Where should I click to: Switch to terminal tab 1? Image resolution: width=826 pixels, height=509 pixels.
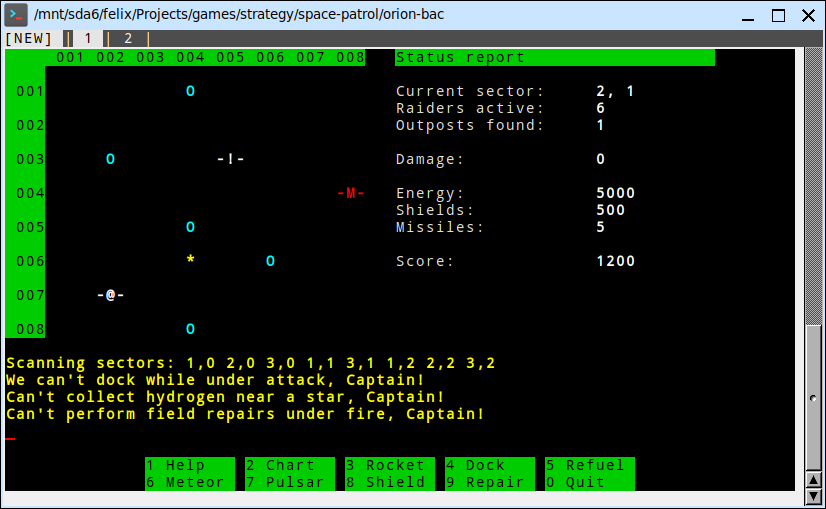point(88,38)
